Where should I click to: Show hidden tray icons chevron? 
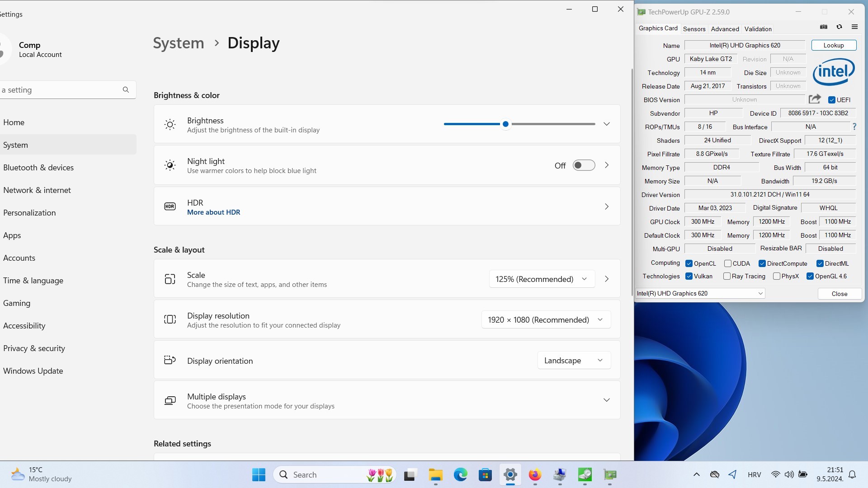tap(697, 474)
